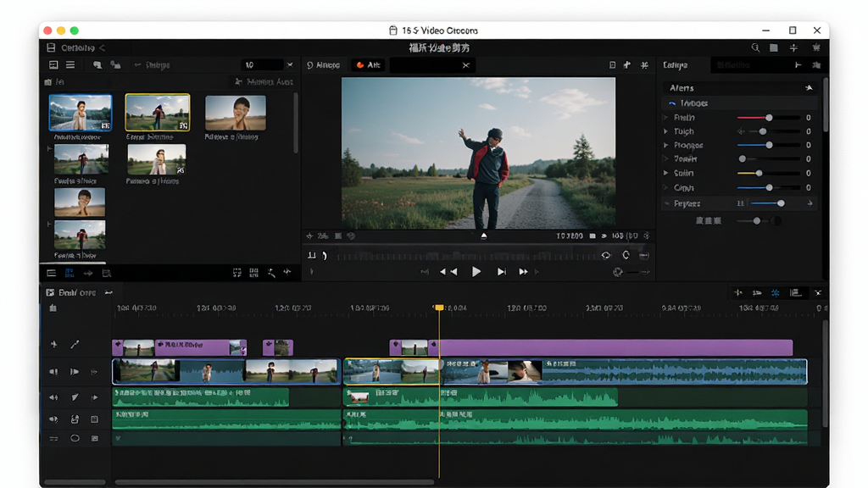Toggle the blue Tnbaes effect switch
Viewport: 868px width, 488px height.
coord(672,103)
